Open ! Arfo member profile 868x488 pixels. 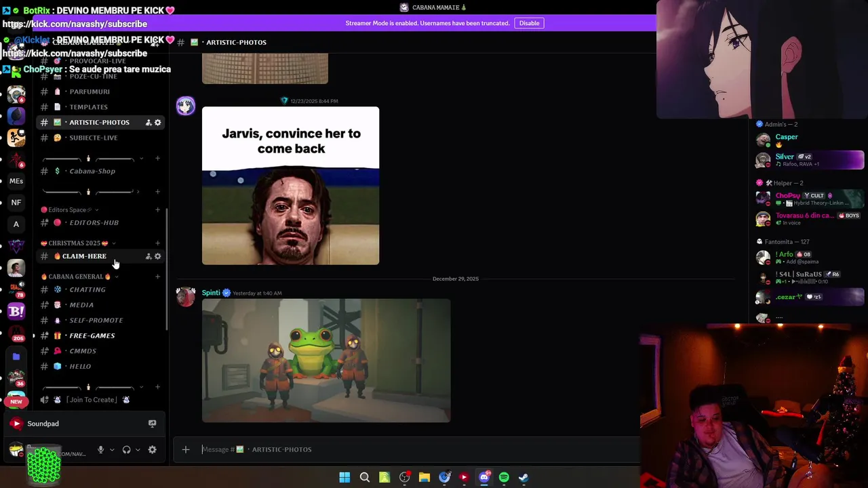point(809,258)
